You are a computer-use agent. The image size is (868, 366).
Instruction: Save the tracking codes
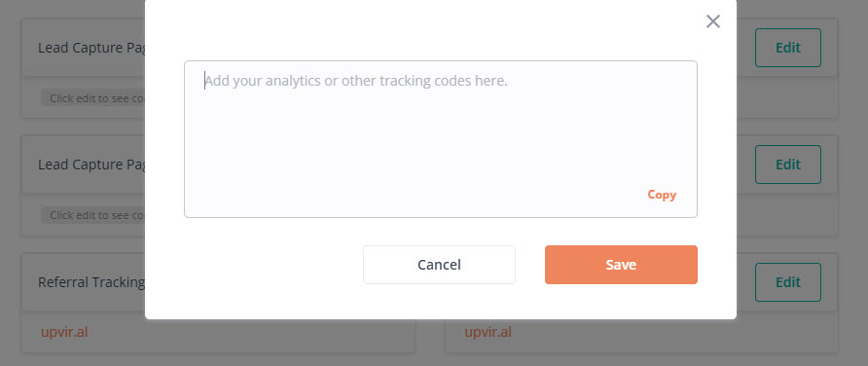point(621,265)
